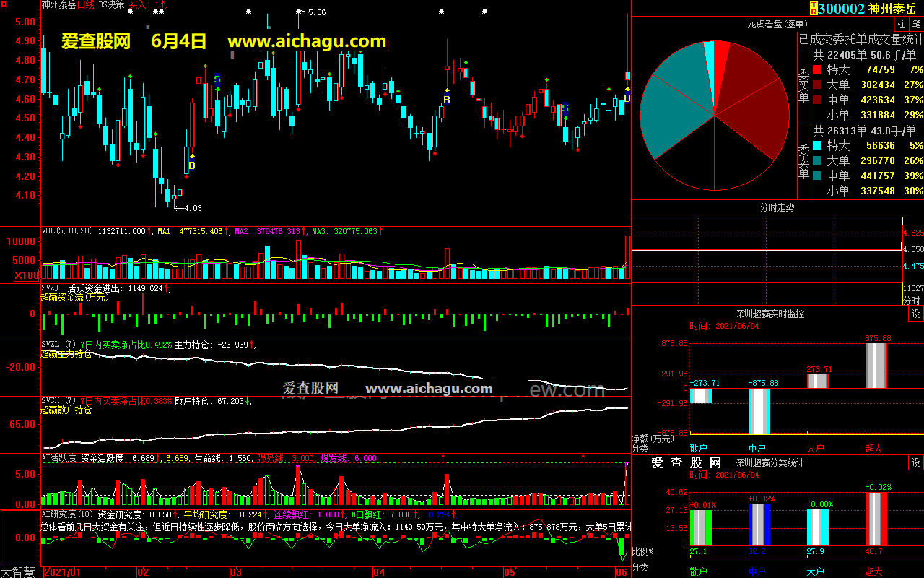This screenshot has width=924, height=578.
Task: Click the yellow TR badge beside stock code 300002
Action: click(x=814, y=8)
